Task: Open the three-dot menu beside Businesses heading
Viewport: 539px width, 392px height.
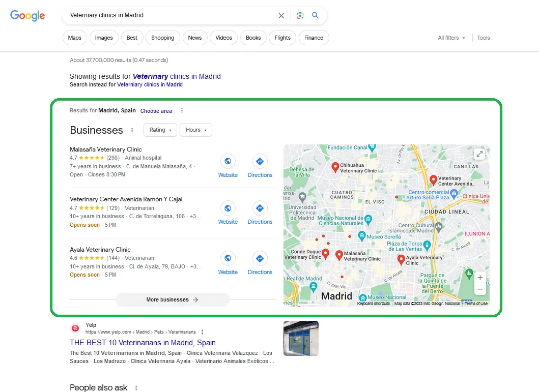Action: coord(132,130)
